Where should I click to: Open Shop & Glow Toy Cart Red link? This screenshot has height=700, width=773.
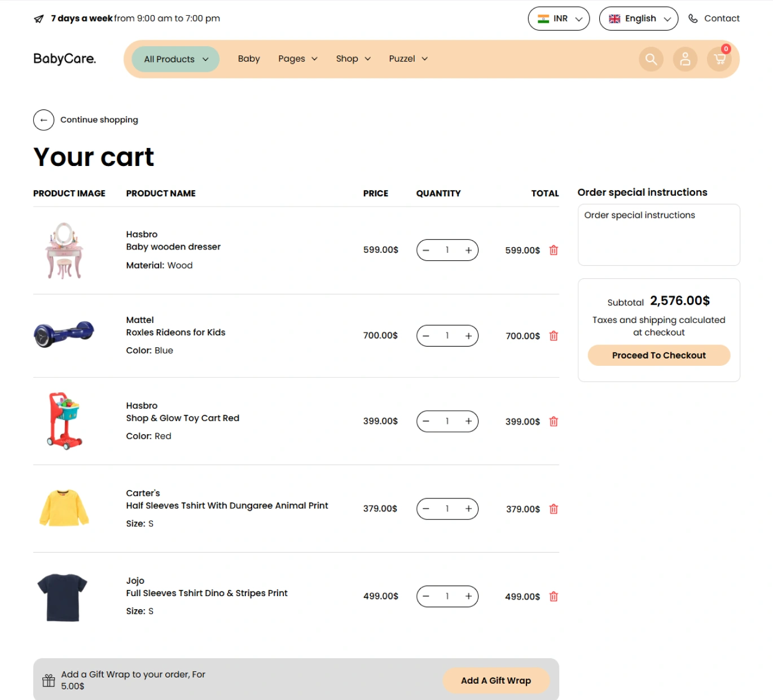pos(183,418)
